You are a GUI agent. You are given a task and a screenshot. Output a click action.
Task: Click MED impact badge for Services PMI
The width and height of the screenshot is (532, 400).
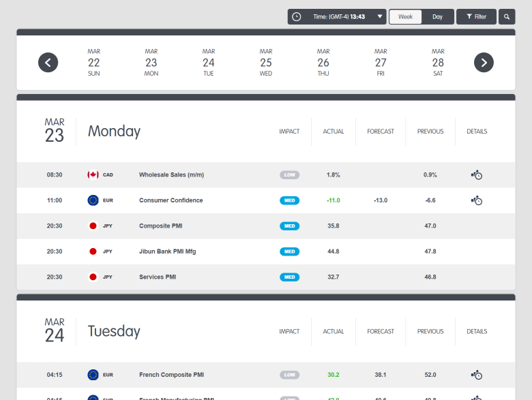[289, 277]
